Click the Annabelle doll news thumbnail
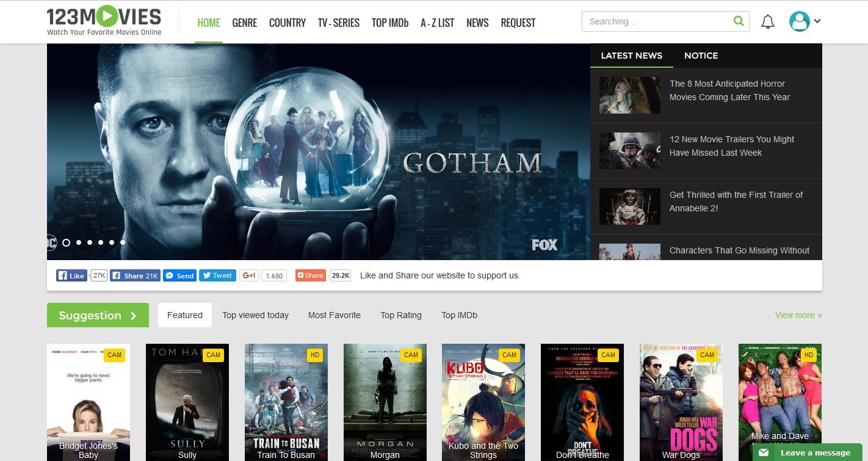Image resolution: width=868 pixels, height=461 pixels. tap(629, 206)
